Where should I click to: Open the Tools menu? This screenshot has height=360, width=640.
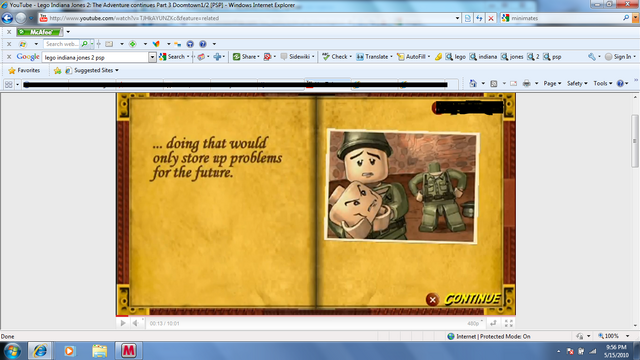(602, 83)
